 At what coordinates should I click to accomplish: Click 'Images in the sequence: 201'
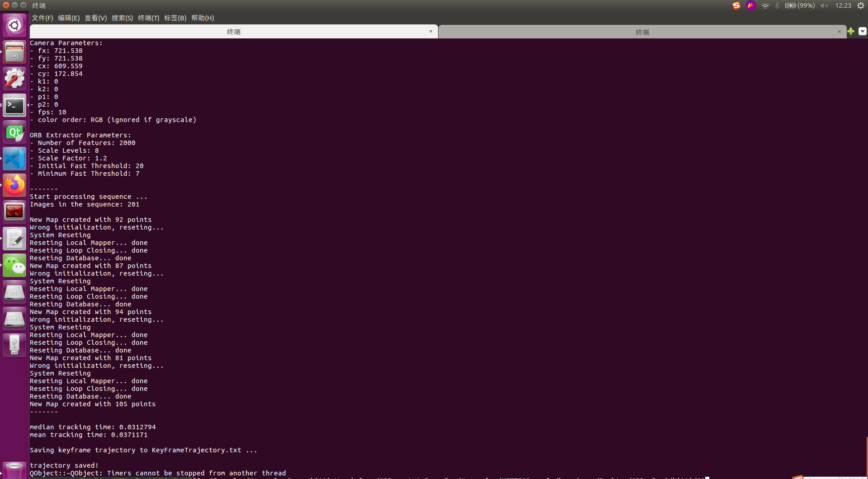click(85, 204)
